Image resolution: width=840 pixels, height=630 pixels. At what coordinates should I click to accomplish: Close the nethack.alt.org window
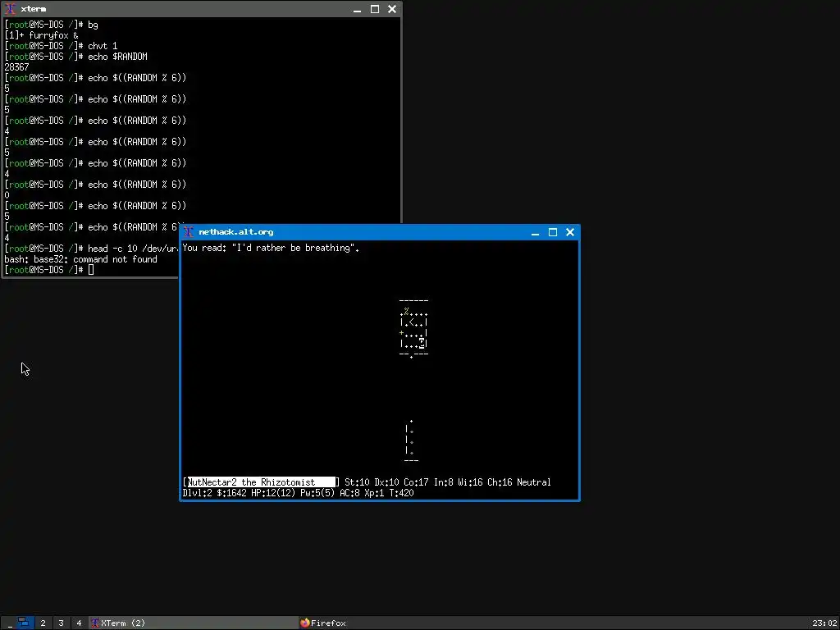tap(570, 232)
